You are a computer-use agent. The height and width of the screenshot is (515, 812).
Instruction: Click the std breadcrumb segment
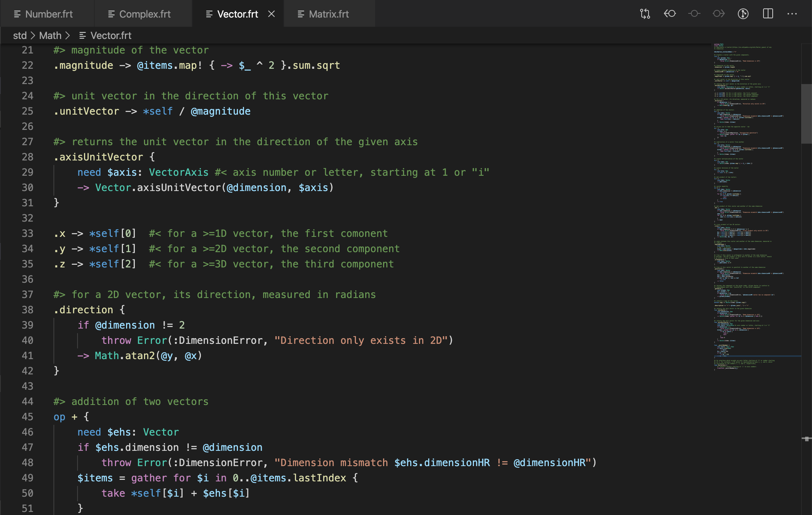20,36
